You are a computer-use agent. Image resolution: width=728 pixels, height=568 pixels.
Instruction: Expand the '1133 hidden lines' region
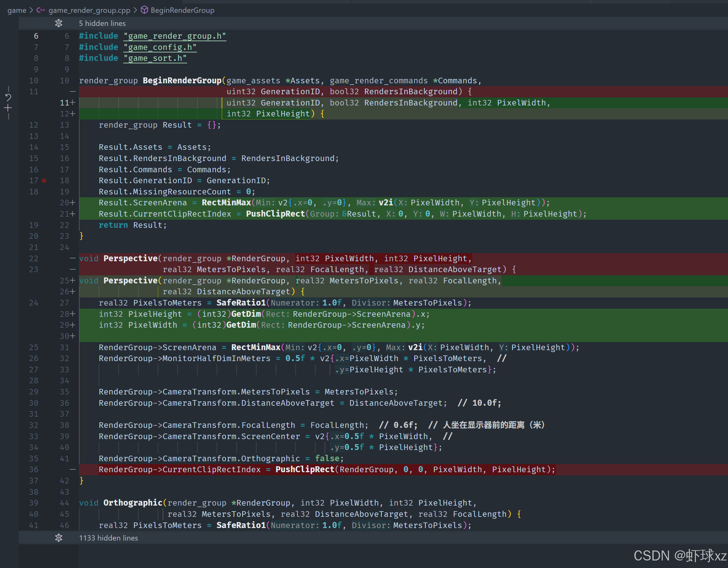108,538
